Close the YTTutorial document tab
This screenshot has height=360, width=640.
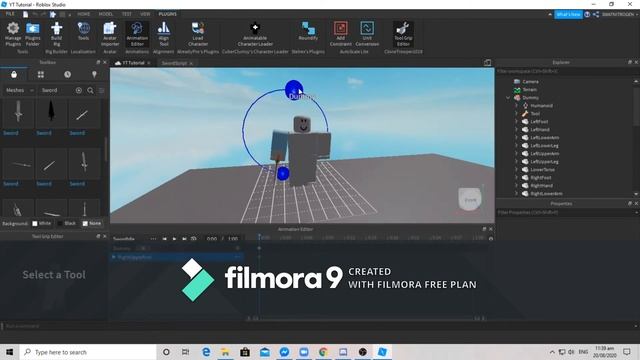(149, 63)
